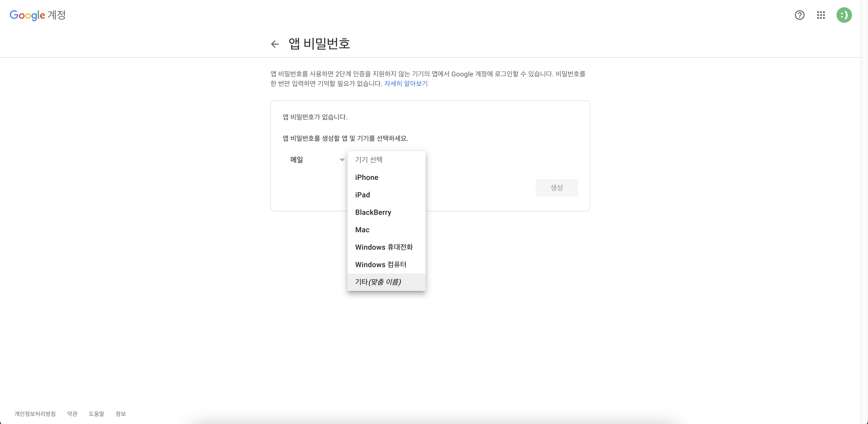Choose BlackBerry in the device menu
The height and width of the screenshot is (424, 868).
tap(373, 212)
